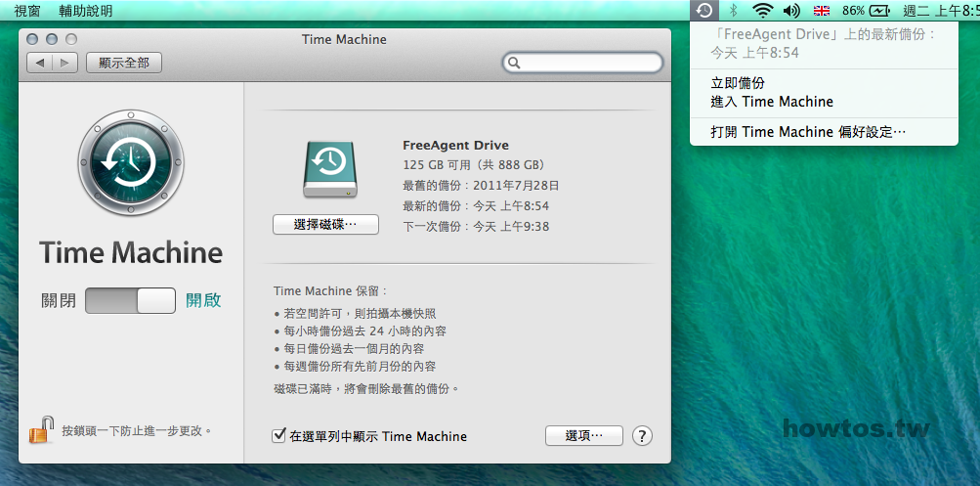Viewport: 980px width, 486px height.
Task: Minimize the Time Machine window
Action: coord(52,39)
